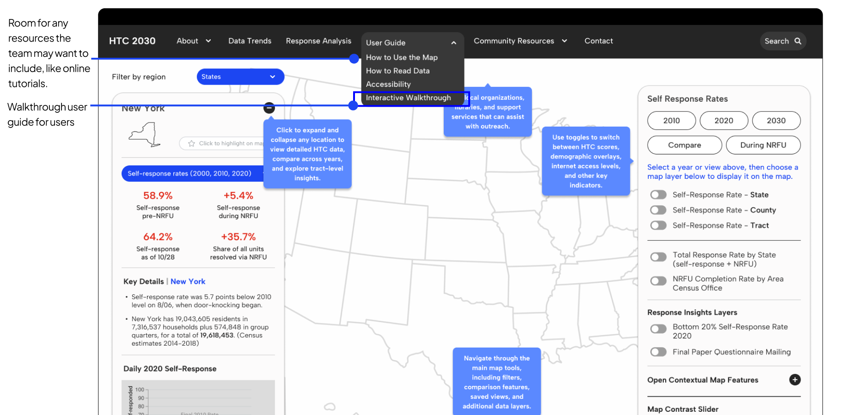Select the 2020 year button
The image size is (868, 415).
pos(723,121)
